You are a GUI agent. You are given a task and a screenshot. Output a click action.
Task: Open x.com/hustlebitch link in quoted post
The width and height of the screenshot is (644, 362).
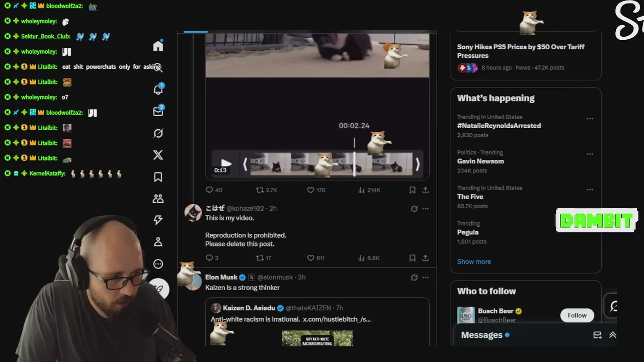(x=337, y=319)
